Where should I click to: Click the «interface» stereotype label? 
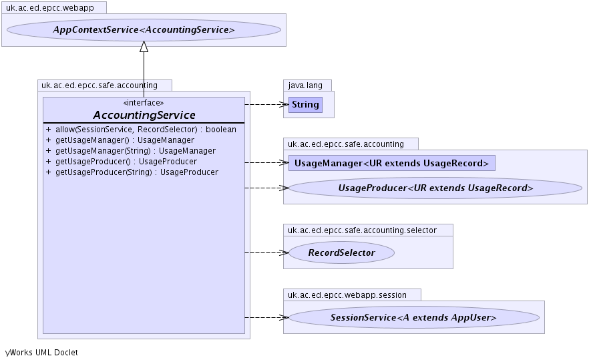[144, 103]
